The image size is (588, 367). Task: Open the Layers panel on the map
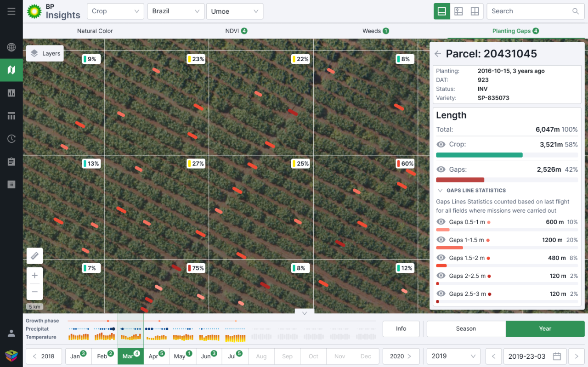[x=45, y=53]
